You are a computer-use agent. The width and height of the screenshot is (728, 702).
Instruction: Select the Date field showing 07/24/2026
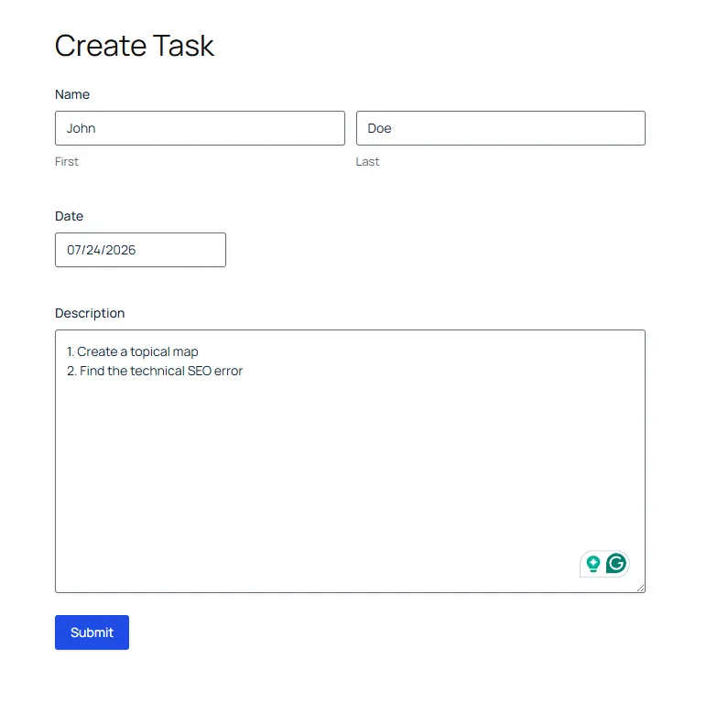[x=141, y=250]
